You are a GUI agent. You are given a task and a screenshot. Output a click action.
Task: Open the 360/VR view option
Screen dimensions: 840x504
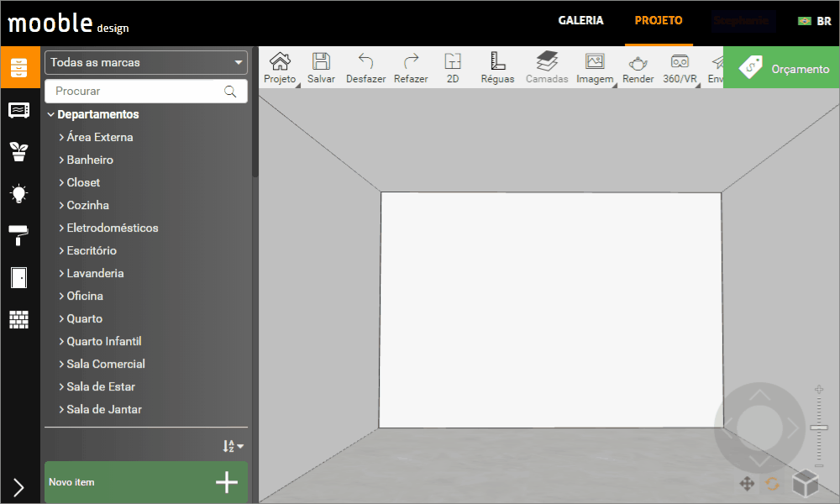[680, 68]
